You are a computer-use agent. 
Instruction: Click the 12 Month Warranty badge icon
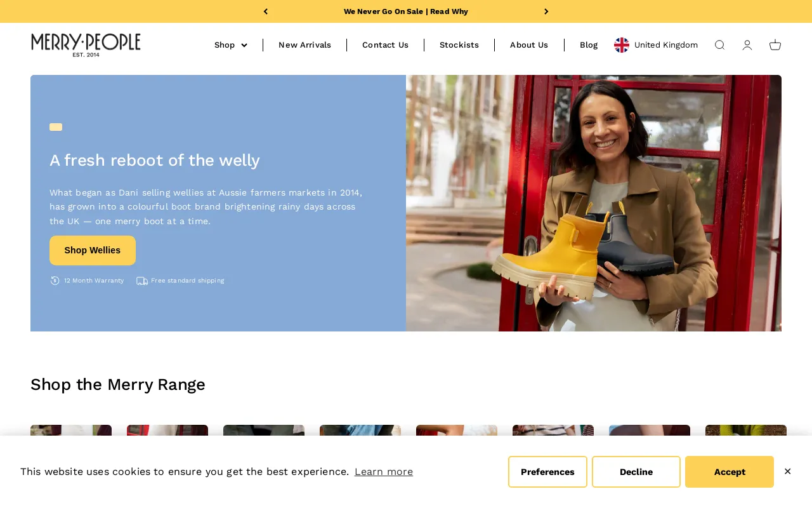[x=55, y=280]
